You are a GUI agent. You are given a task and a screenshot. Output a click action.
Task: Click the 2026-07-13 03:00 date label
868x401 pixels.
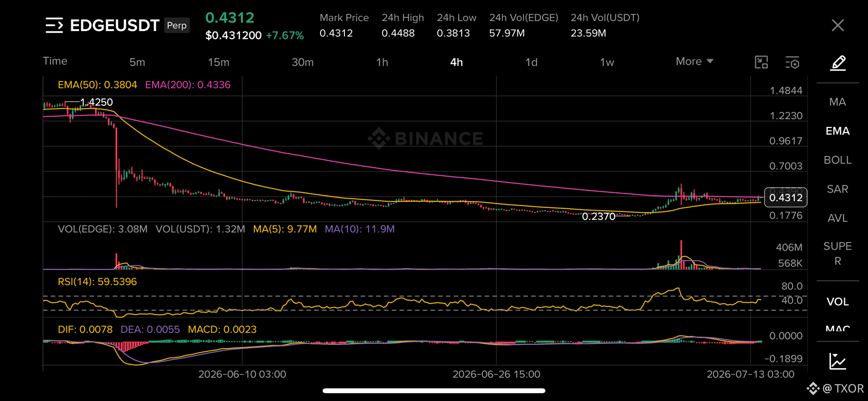(750, 374)
